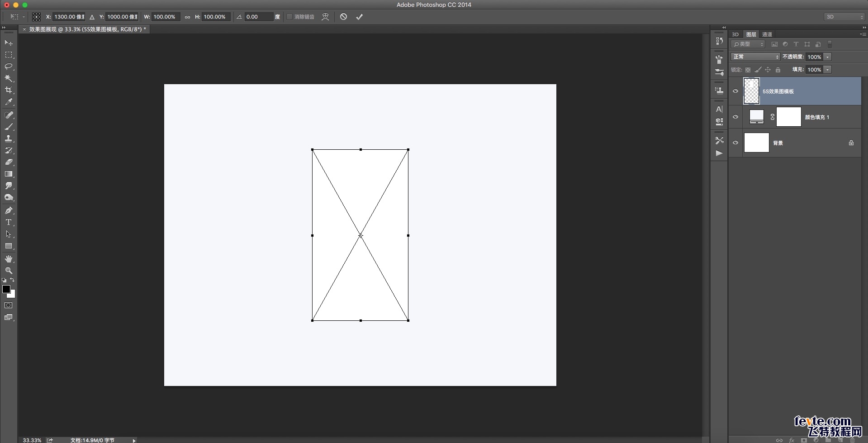Toggle lock image pixels brush icon

(x=758, y=70)
